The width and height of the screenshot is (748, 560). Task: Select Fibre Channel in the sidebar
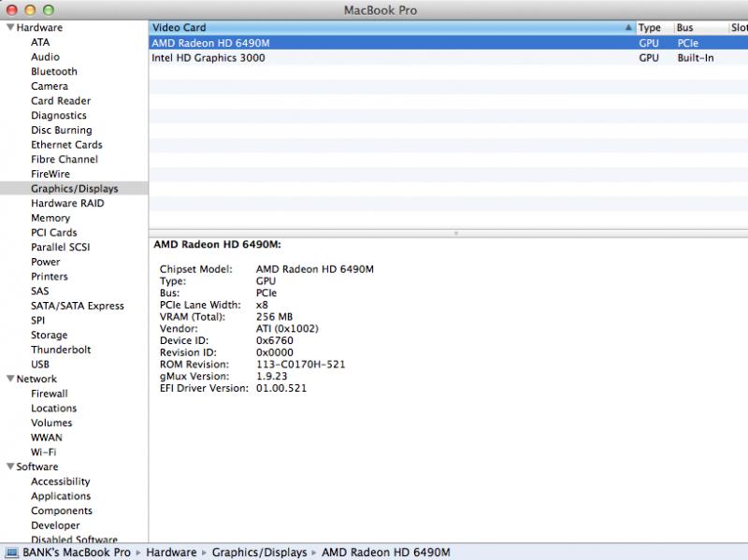[65, 159]
